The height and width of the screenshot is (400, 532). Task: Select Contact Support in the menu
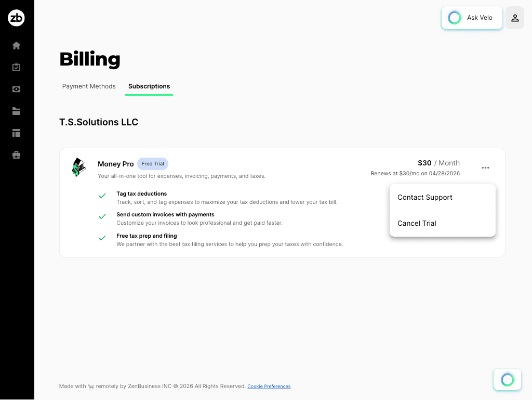(x=424, y=197)
